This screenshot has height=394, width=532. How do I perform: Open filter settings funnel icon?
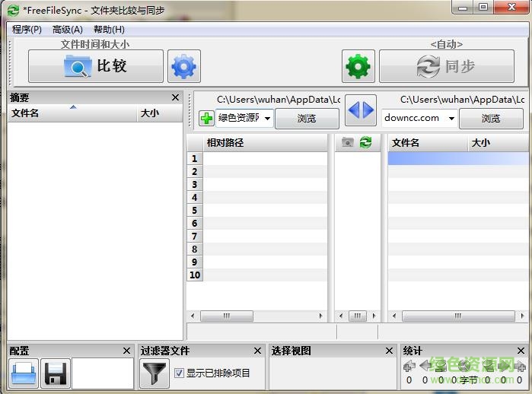[155, 373]
